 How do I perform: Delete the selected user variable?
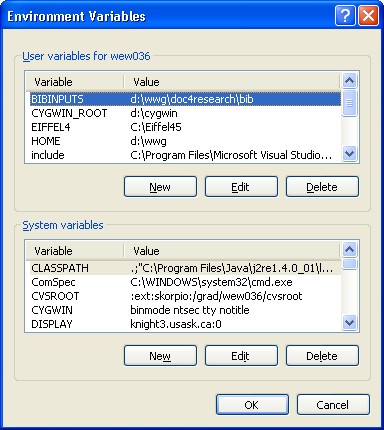pos(322,187)
